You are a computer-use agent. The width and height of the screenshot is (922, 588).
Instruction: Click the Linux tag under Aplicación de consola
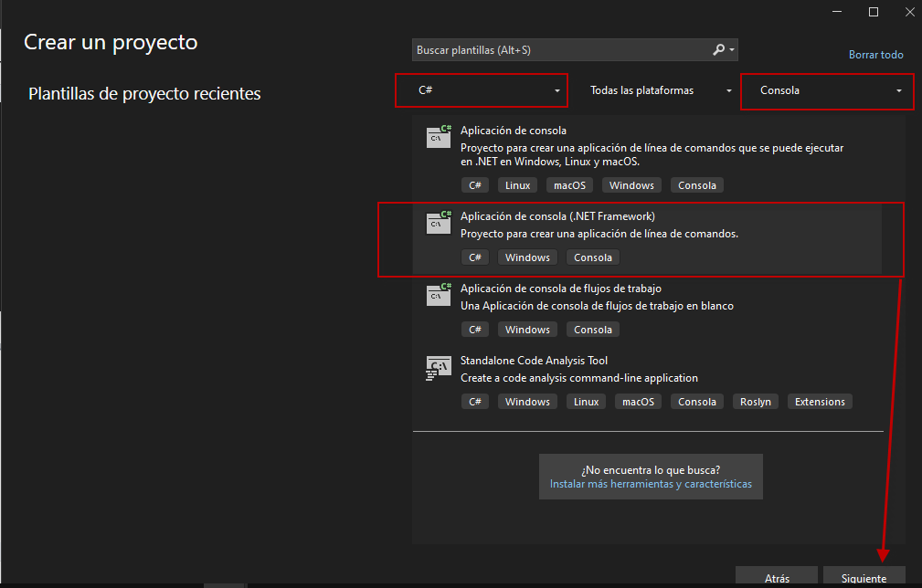click(517, 185)
